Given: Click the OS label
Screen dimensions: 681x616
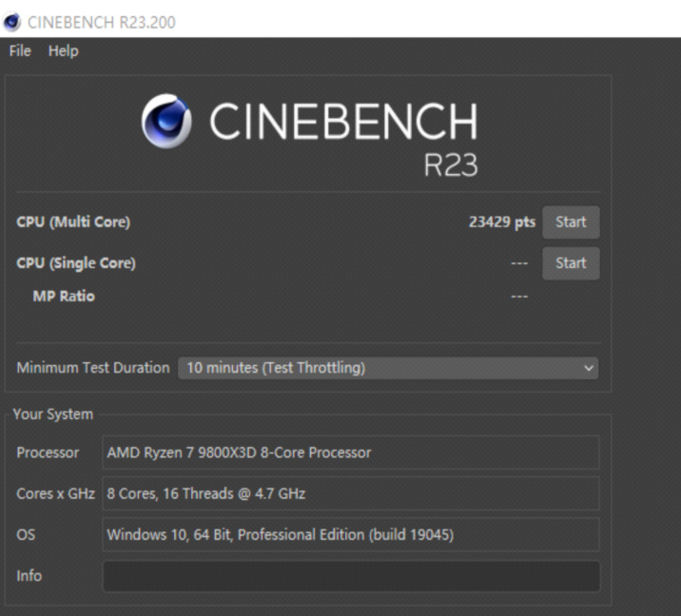Looking at the screenshot, I should pos(26,534).
